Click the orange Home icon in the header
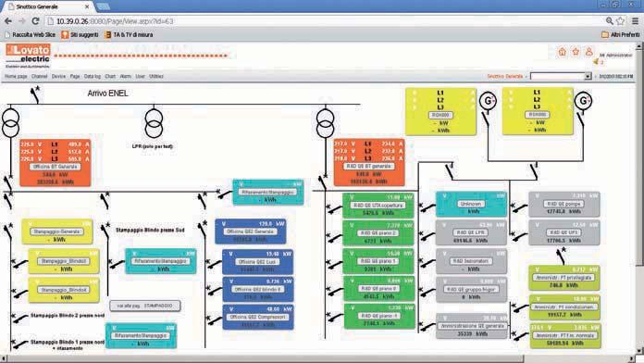Screen dimensions: 644x363 [x=563, y=52]
